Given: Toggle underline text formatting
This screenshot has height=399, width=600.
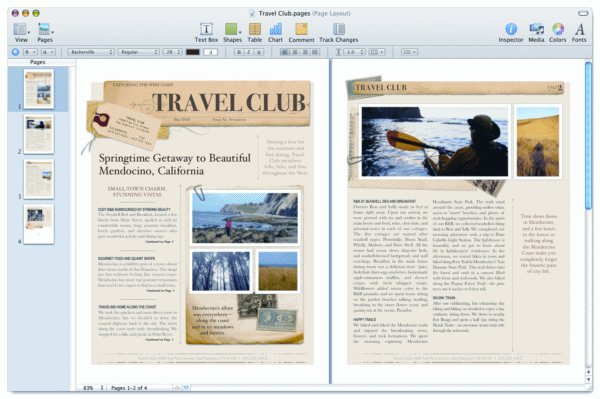Looking at the screenshot, I should point(259,52).
